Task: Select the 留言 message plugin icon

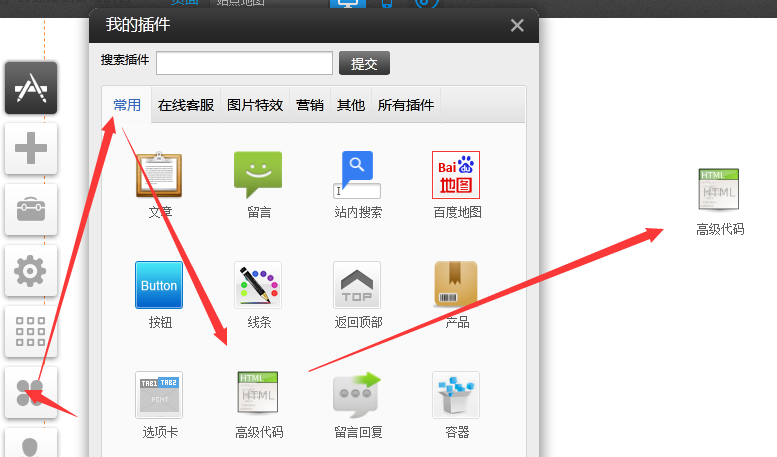Action: [258, 176]
